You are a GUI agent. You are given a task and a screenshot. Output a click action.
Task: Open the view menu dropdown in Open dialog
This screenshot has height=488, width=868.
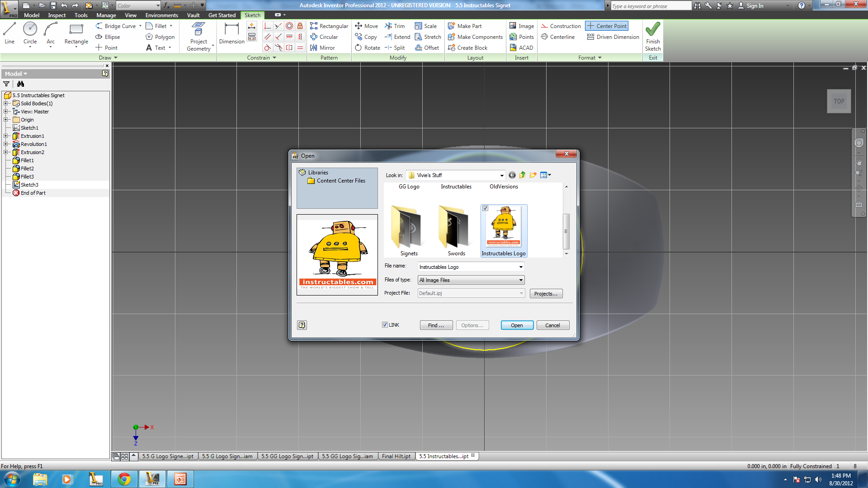[x=546, y=175]
